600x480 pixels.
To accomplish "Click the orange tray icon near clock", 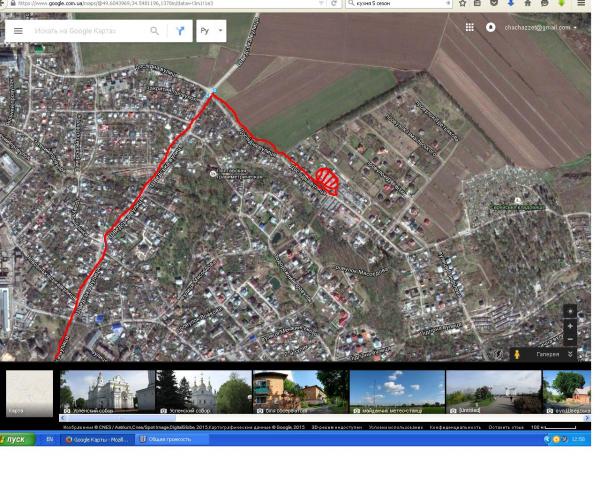I will 556,439.
